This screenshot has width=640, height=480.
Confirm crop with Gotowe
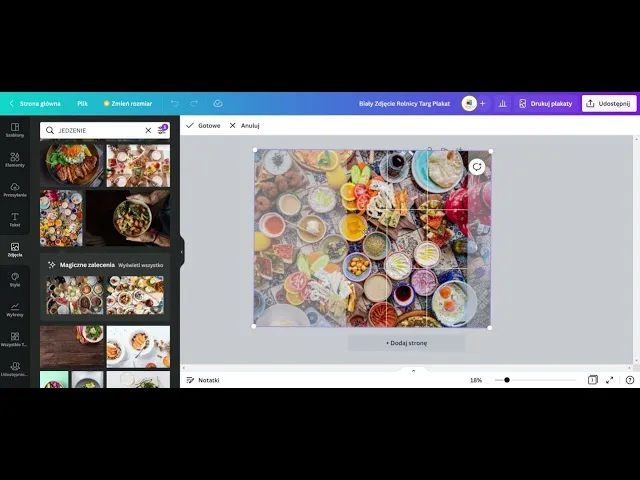(x=203, y=126)
